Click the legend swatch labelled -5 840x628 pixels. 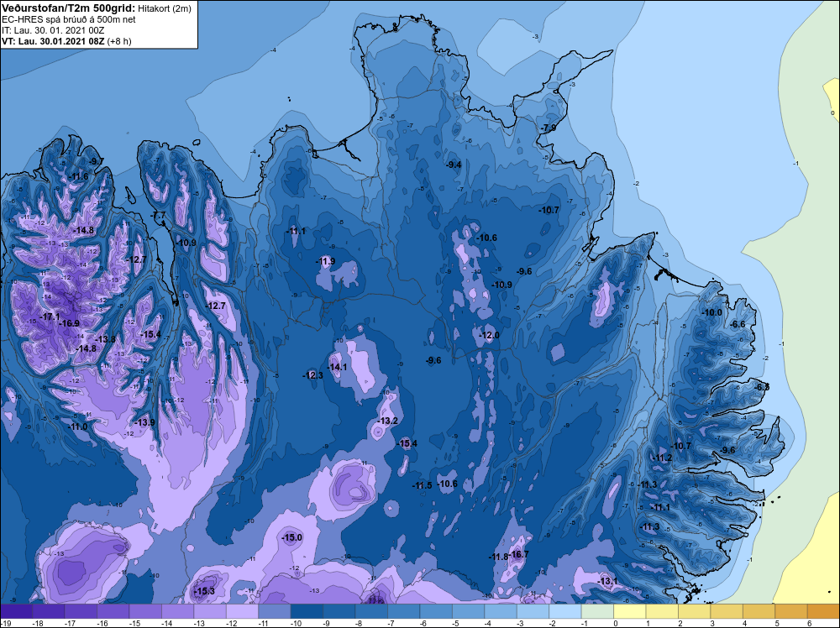pyautogui.click(x=468, y=611)
